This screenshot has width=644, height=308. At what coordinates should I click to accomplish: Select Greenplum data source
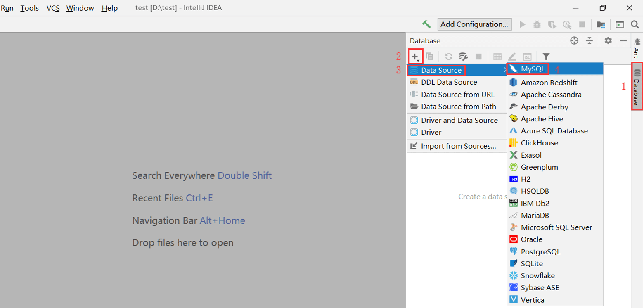click(x=555, y=167)
